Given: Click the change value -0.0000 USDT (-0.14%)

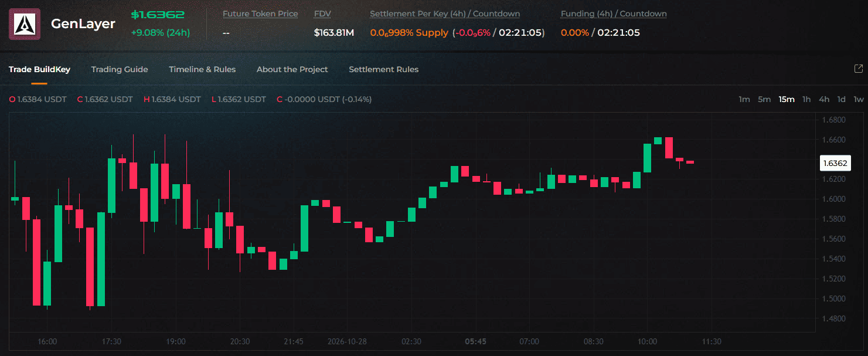Looking at the screenshot, I should [324, 99].
